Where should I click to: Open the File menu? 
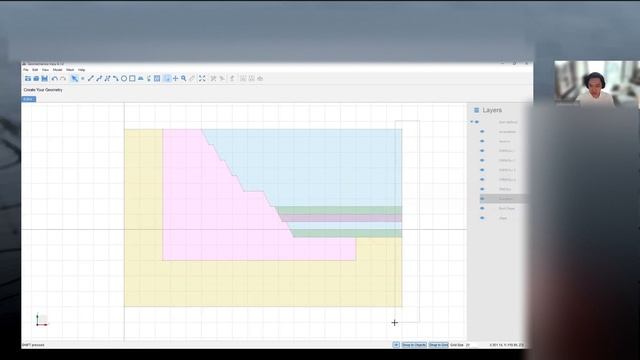point(26,70)
